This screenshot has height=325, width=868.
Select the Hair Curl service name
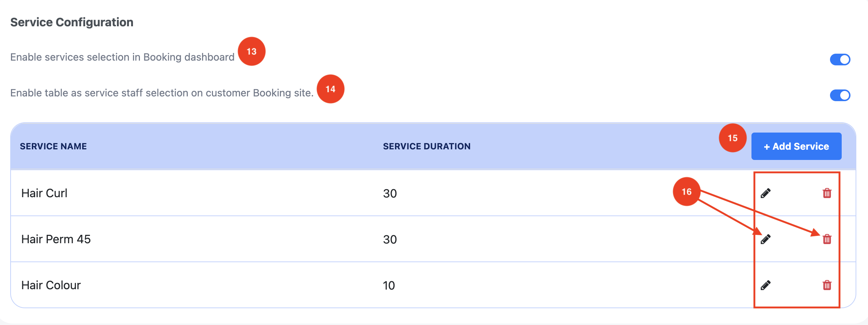coord(44,193)
